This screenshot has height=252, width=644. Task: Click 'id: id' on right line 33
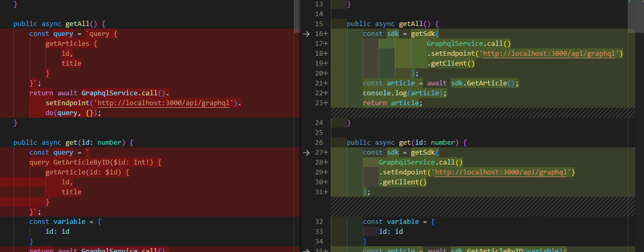[x=391, y=232]
